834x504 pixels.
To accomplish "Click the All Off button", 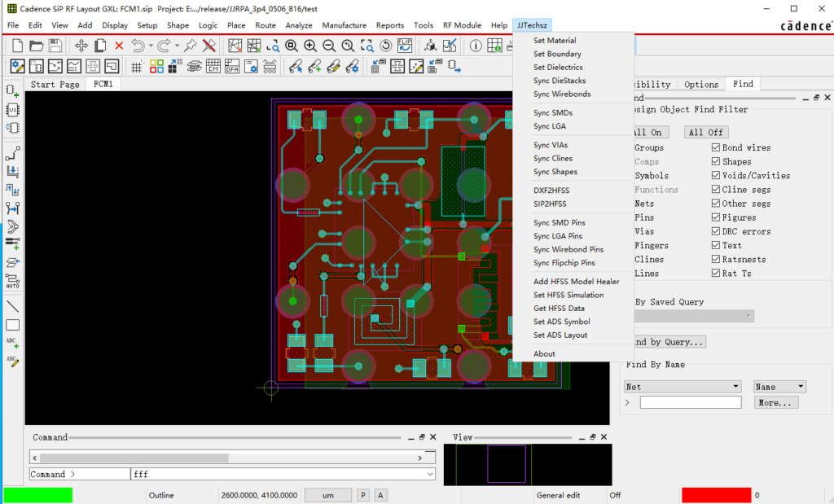I will [706, 132].
